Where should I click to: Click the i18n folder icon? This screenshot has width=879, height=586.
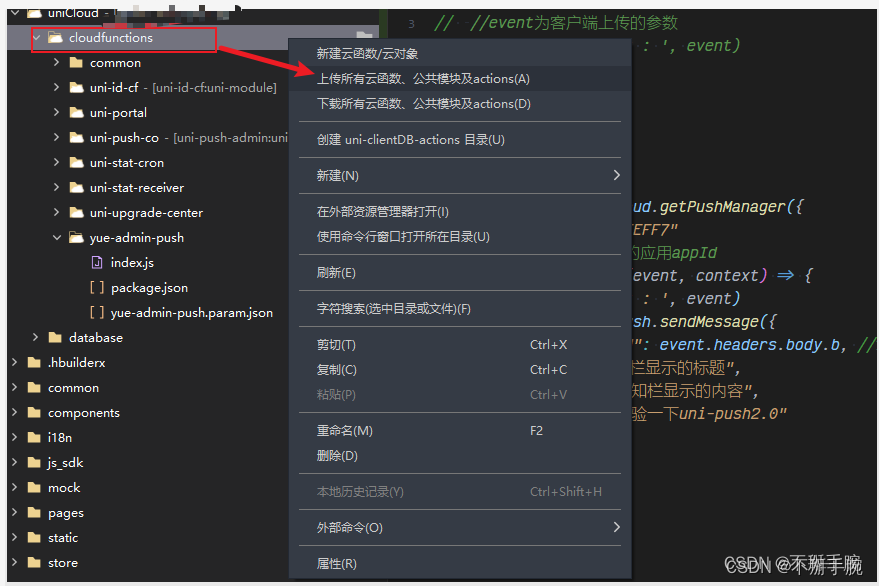pos(34,437)
